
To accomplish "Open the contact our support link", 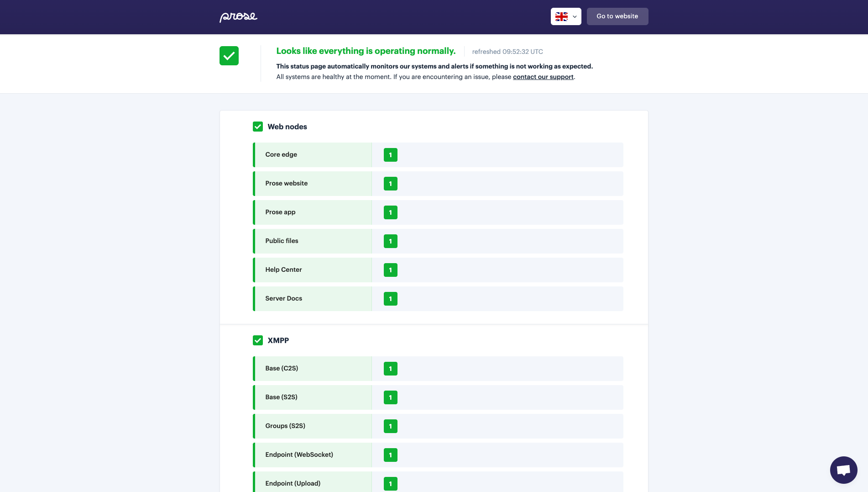I will click(543, 77).
